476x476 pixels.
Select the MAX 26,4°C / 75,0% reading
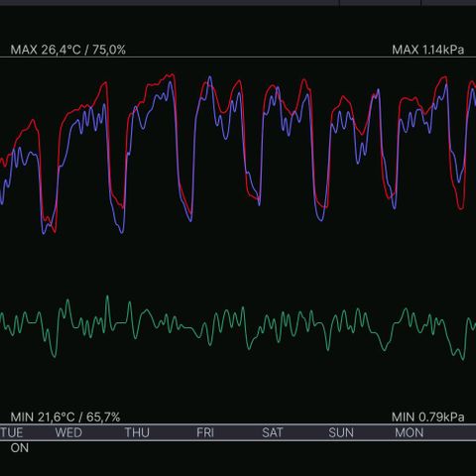click(68, 50)
